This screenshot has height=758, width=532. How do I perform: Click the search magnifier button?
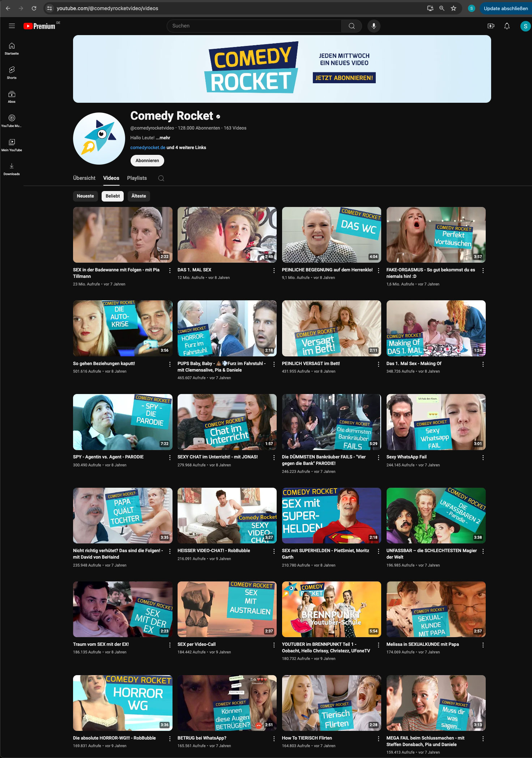(x=352, y=26)
